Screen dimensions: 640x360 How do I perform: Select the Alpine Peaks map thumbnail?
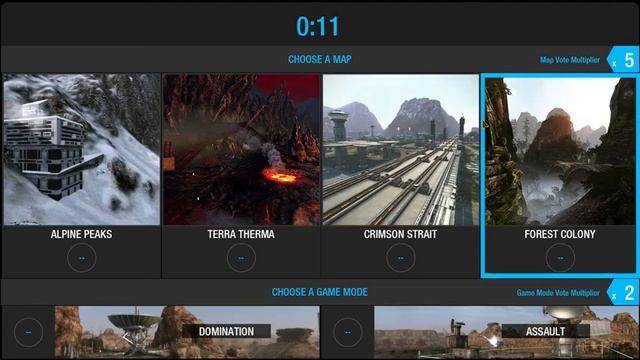[x=82, y=149]
